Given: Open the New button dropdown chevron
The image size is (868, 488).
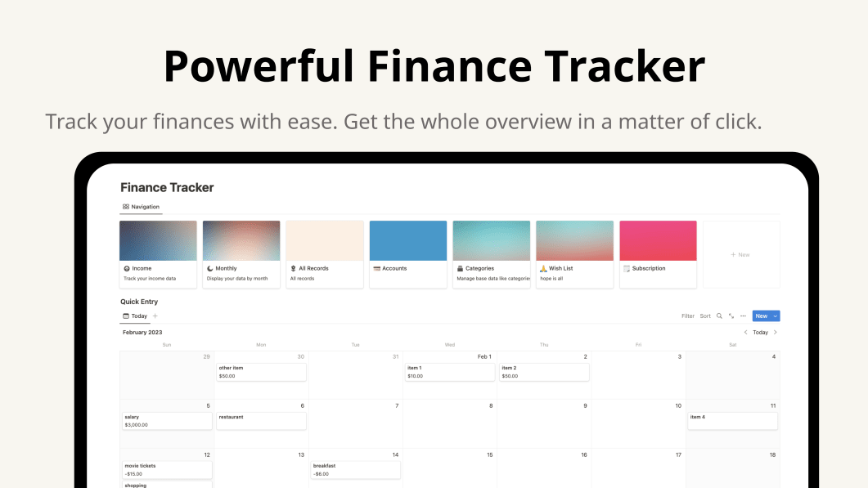Looking at the screenshot, I should tap(774, 316).
